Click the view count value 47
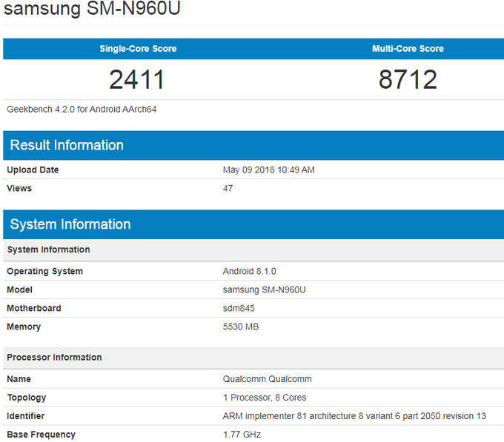Viewport: 504px width, 442px height. point(228,188)
